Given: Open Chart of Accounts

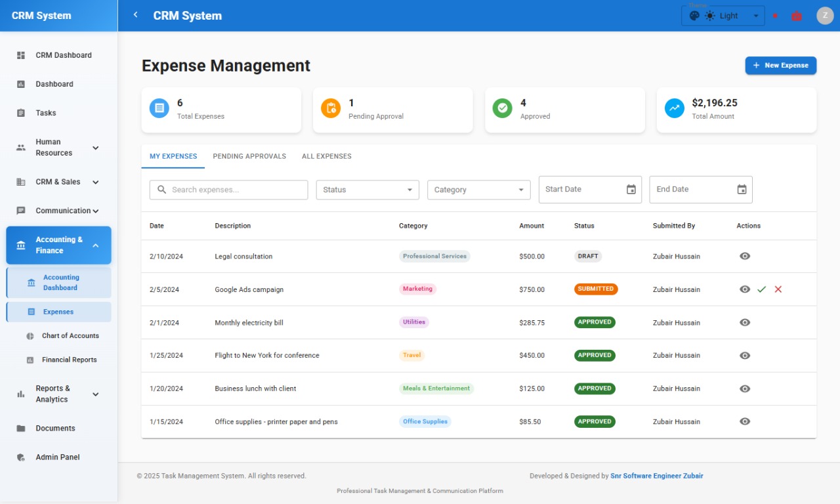Looking at the screenshot, I should point(59,335).
